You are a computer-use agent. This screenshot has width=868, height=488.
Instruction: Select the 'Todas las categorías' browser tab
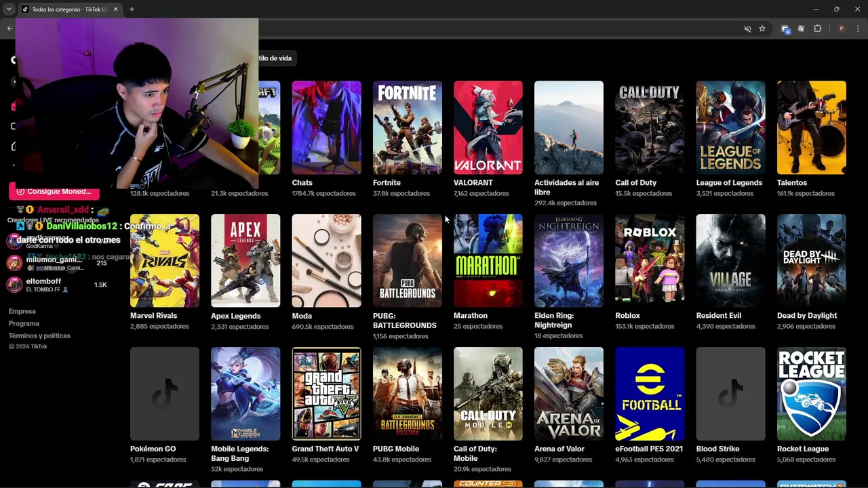pyautogui.click(x=69, y=9)
